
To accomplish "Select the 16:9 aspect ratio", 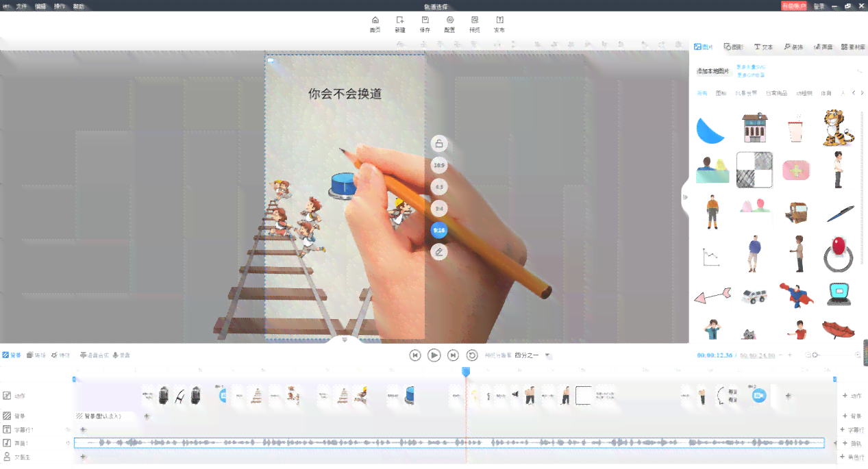I will point(439,165).
